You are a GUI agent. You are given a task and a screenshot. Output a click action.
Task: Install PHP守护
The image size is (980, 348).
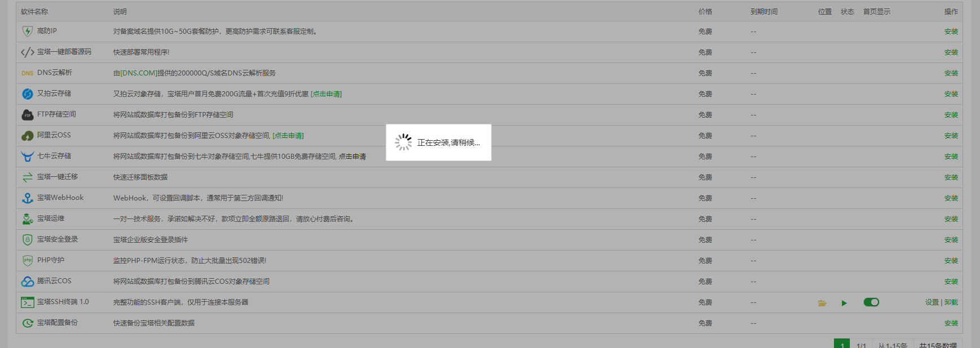[951, 261]
